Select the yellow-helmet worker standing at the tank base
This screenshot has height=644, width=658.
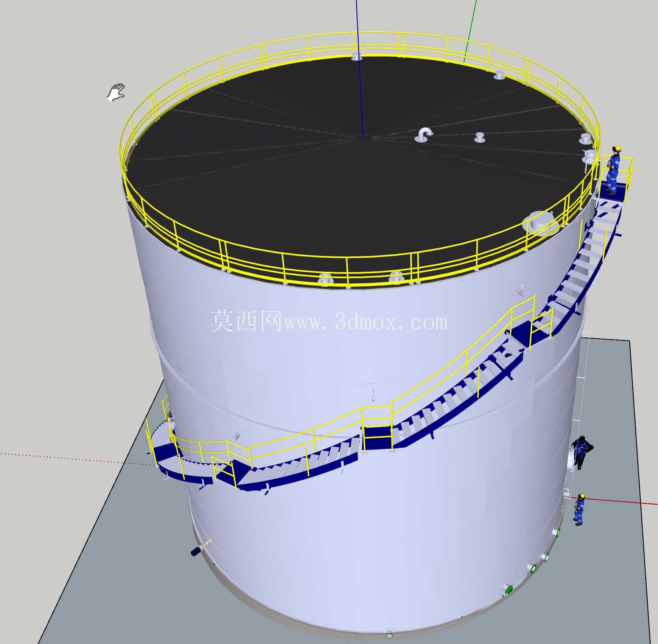(579, 509)
